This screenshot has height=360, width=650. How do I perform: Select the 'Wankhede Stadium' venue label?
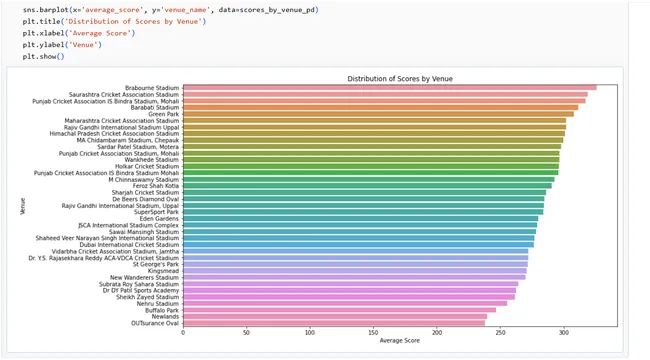[152, 160]
